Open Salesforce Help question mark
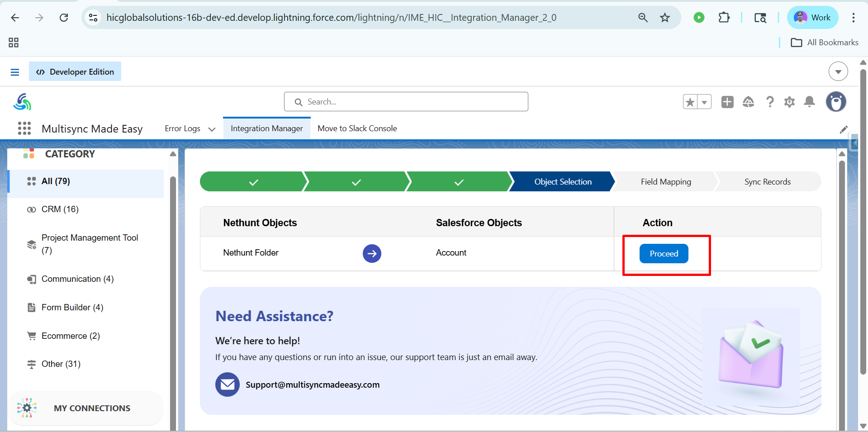868x432 pixels. (769, 102)
